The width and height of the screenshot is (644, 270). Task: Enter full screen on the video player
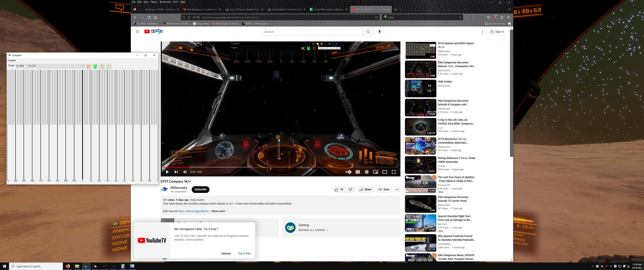(394, 172)
